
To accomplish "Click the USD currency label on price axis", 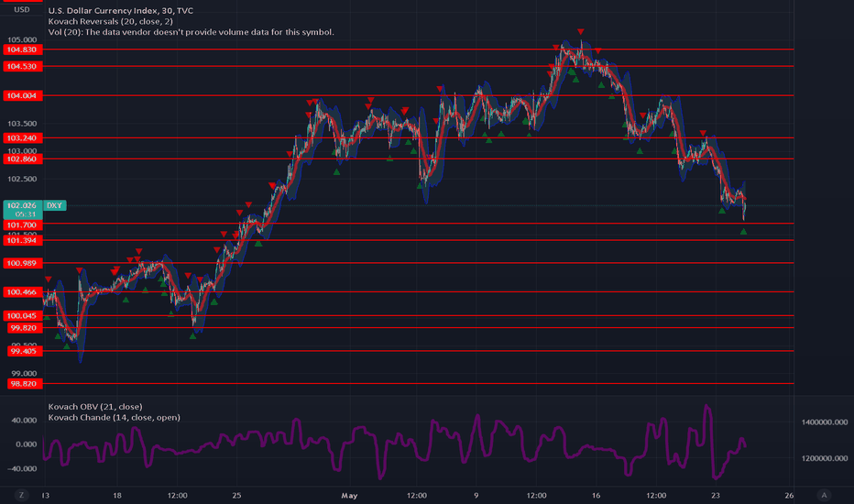I will (22, 10).
